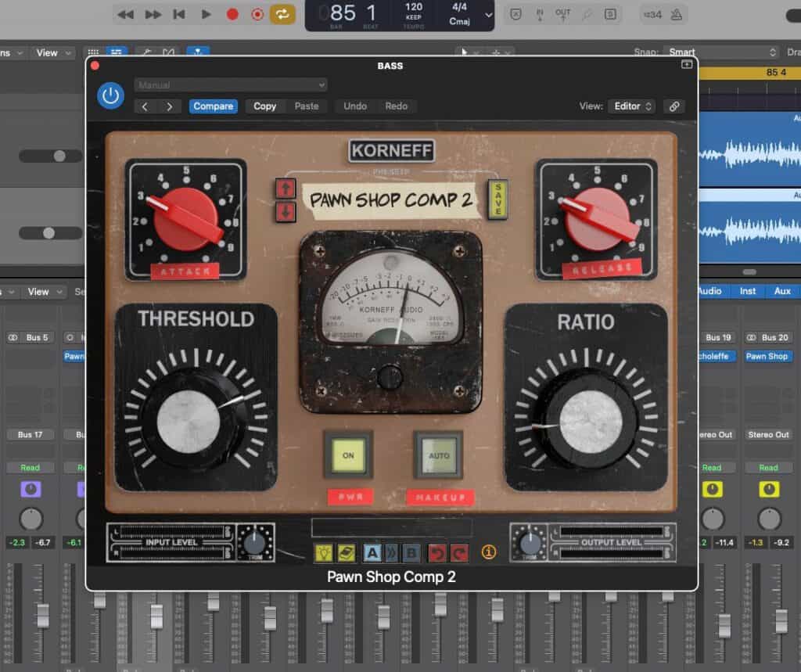Toggle the metronome icon
The height and width of the screenshot is (672, 801).
677,14
